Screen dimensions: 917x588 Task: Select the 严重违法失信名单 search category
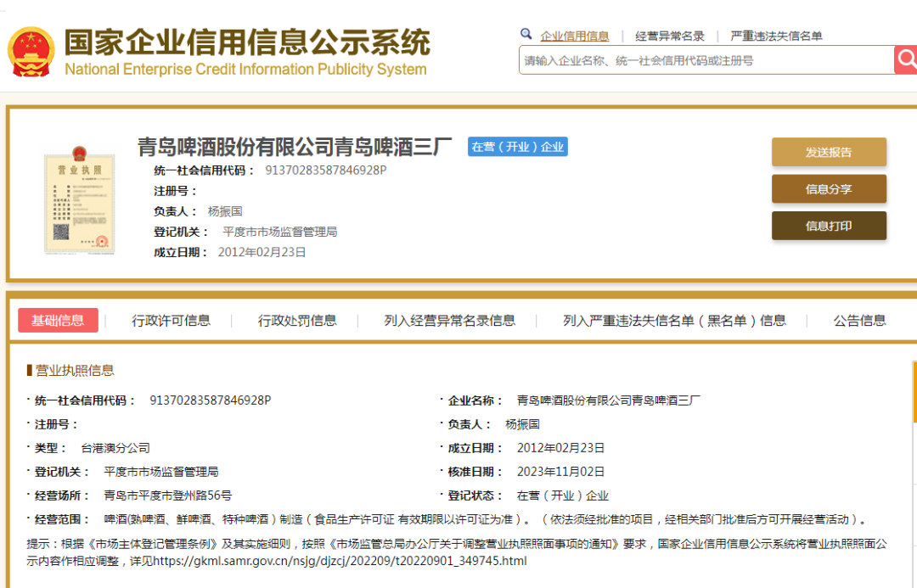[776, 36]
